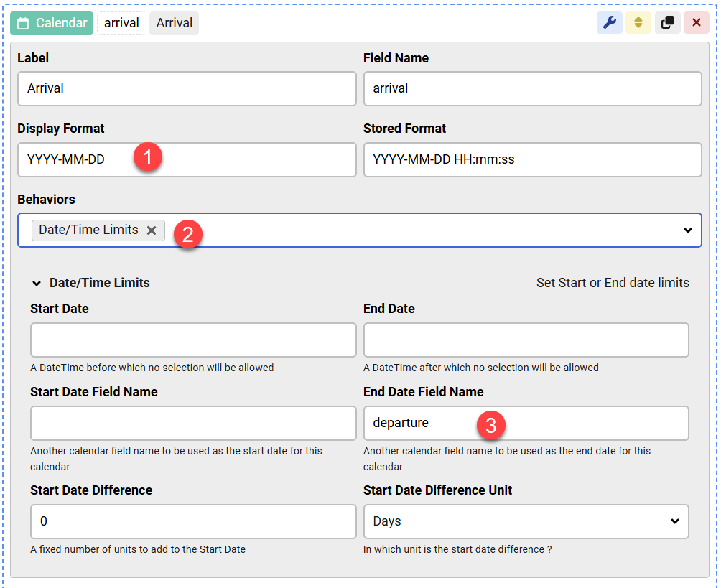The height and width of the screenshot is (588, 721).
Task: Click the End Date Field Name input showing departure
Action: click(526, 423)
